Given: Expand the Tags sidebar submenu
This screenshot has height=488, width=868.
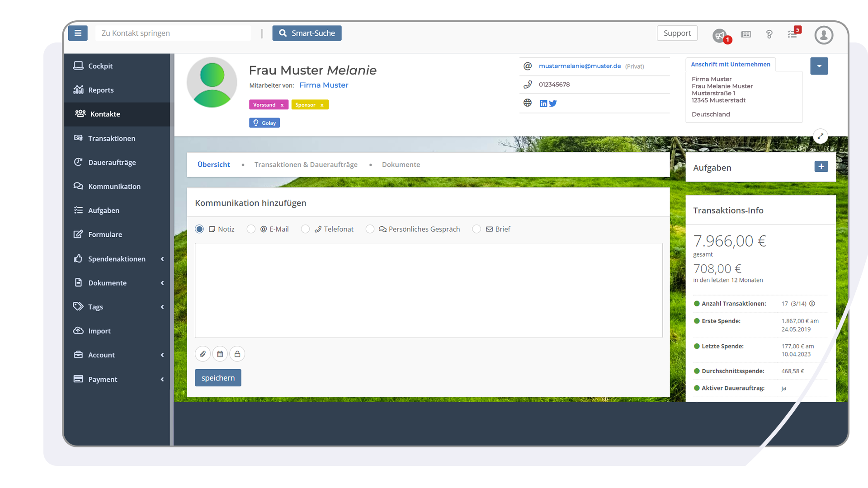Looking at the screenshot, I should coord(117,307).
